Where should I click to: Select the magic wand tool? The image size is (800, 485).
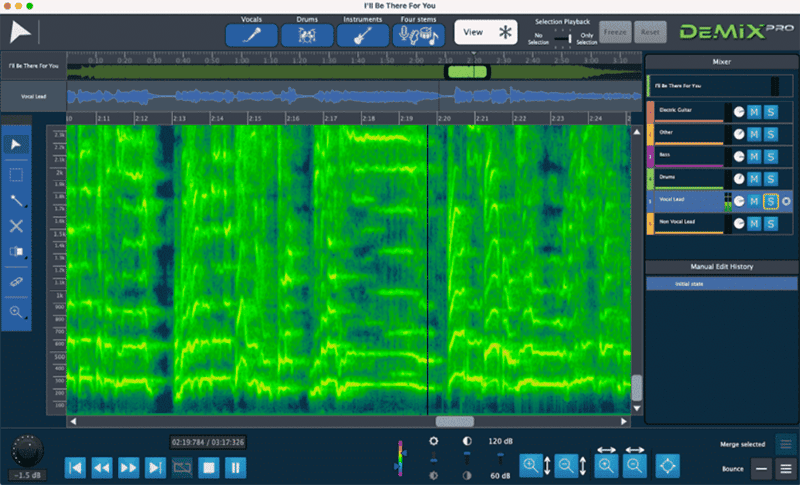pyautogui.click(x=16, y=201)
